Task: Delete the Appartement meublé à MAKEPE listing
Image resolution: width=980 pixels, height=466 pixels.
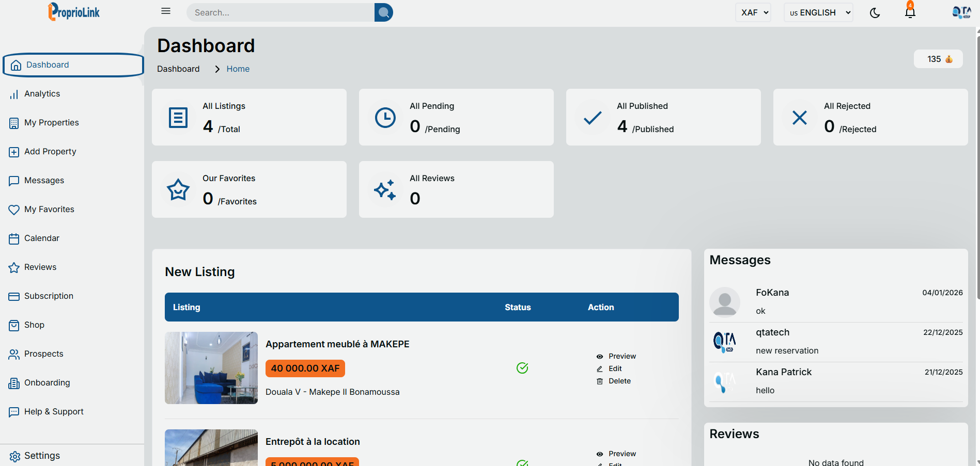Action: 619,381
